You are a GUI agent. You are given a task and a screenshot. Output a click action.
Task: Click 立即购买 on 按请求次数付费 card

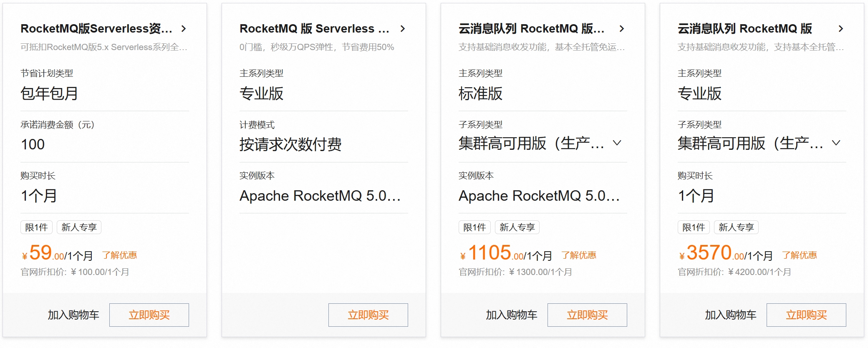[x=368, y=315]
